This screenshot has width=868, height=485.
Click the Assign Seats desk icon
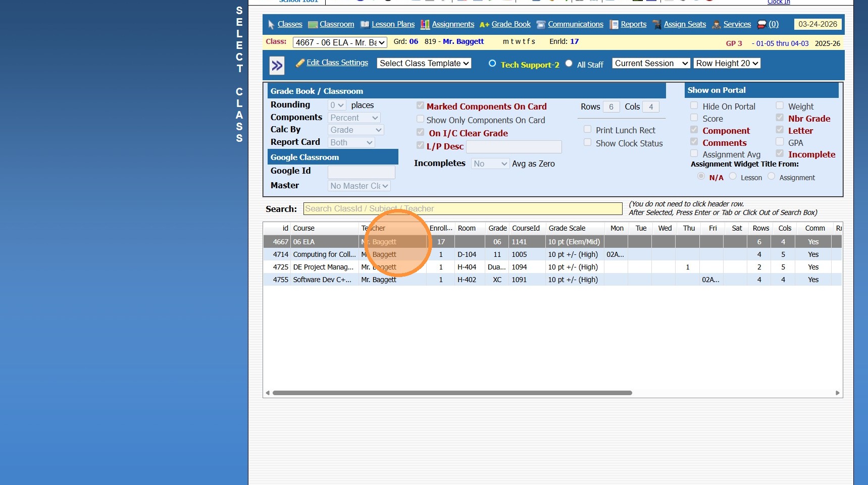click(x=656, y=25)
